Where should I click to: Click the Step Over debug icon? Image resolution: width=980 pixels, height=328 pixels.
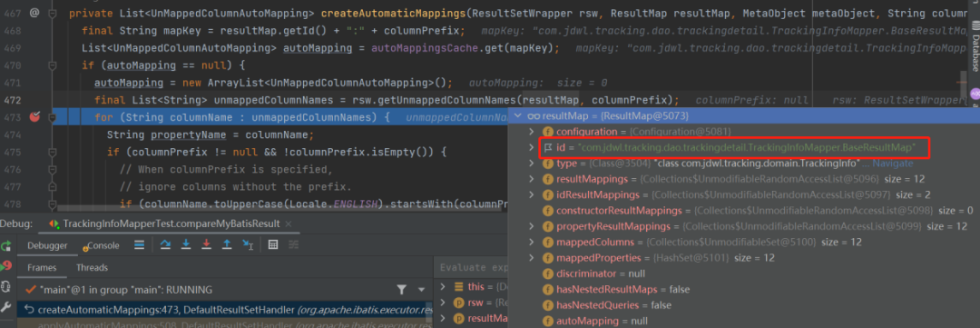[x=166, y=244]
